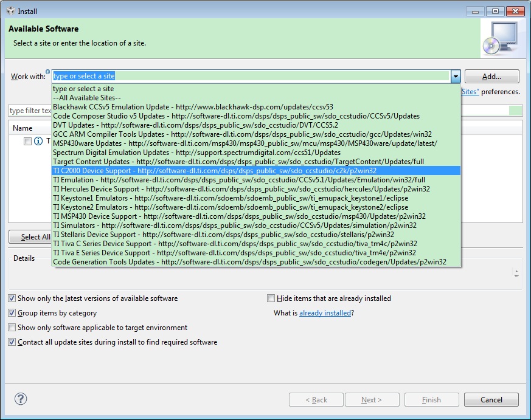This screenshot has width=531, height=420.
Task: Click the Cancel button
Action: (x=491, y=400)
